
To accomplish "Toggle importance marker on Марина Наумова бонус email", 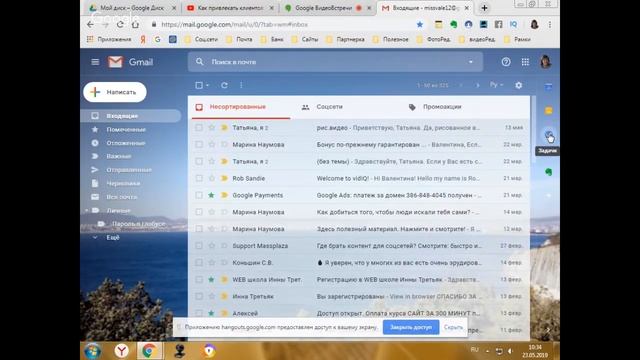I will (x=224, y=144).
